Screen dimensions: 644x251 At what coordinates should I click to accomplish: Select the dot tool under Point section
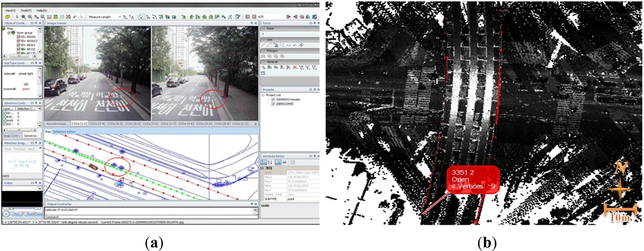pyautogui.click(x=264, y=34)
